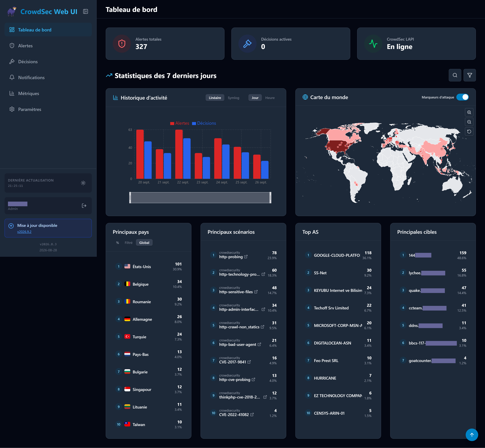Open external link icon for http-probing
485x448 pixels.
tap(246, 257)
